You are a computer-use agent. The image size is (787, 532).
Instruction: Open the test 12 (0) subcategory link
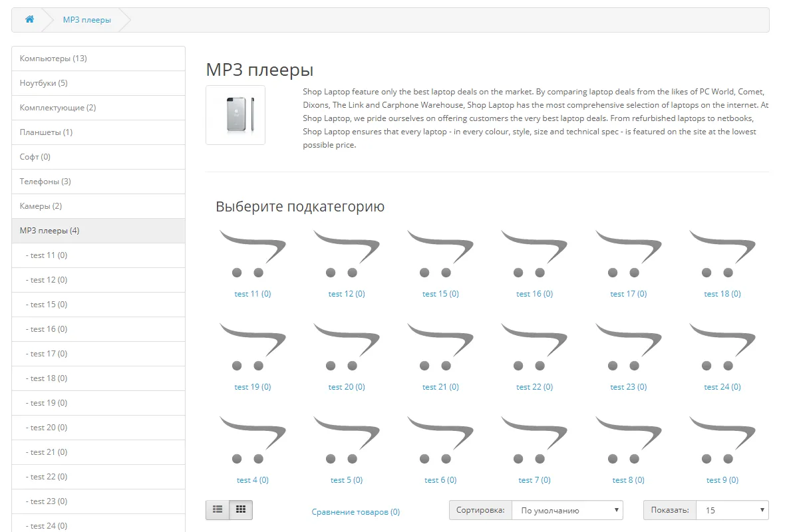tap(347, 294)
